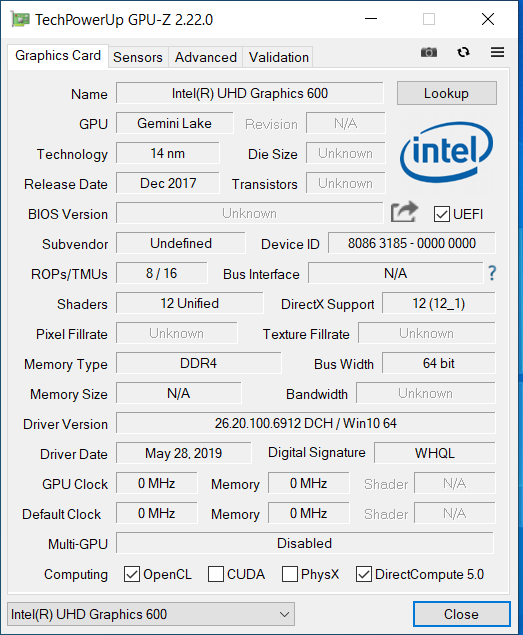
Task: Click the GPU-Z title bar app icon
Action: pyautogui.click(x=20, y=19)
